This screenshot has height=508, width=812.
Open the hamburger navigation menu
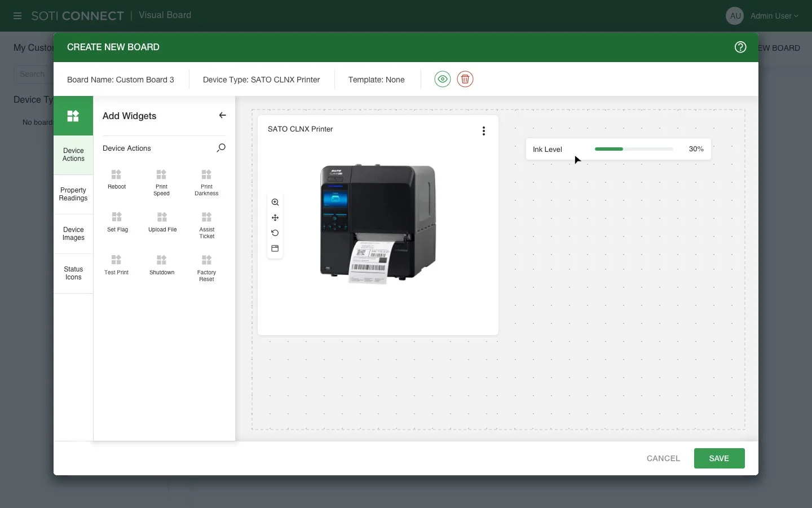click(x=17, y=16)
